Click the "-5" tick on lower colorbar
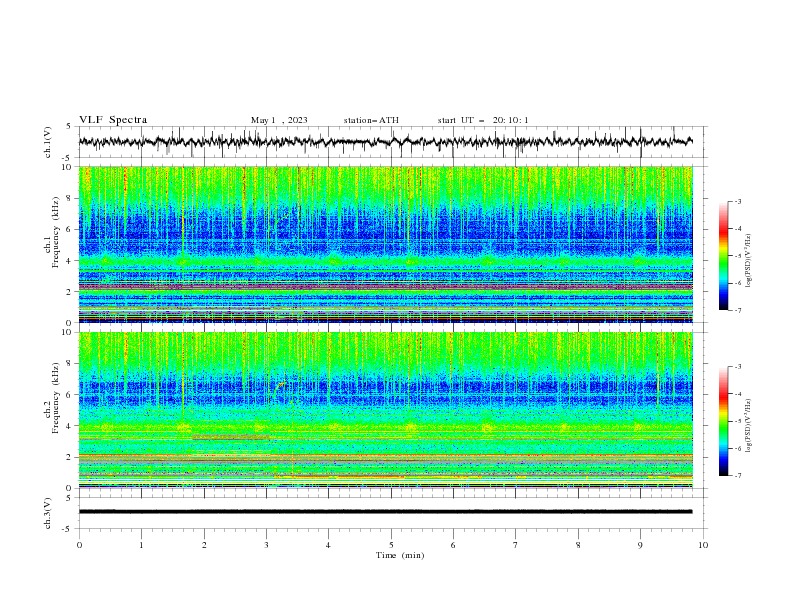Screen dimensions: 792x612 click(x=737, y=421)
